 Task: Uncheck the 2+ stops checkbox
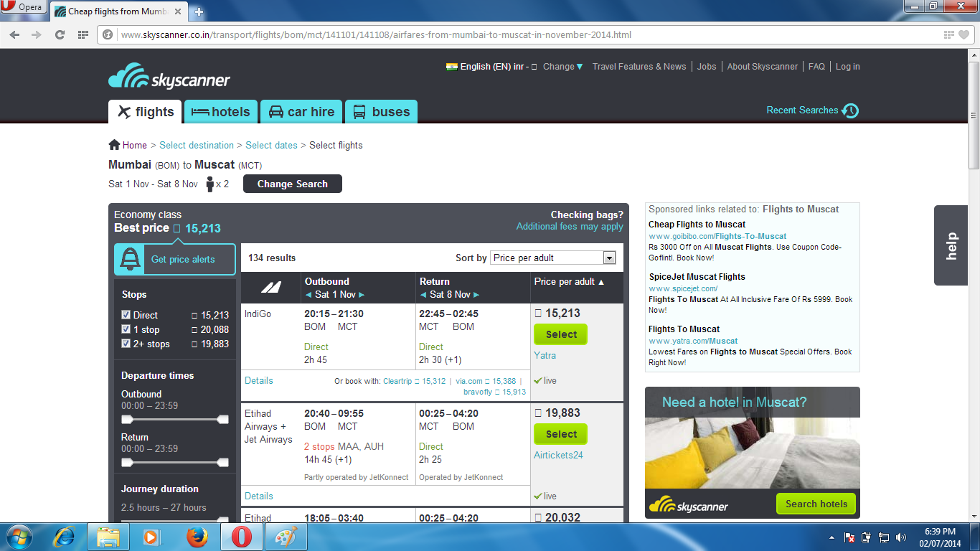126,344
